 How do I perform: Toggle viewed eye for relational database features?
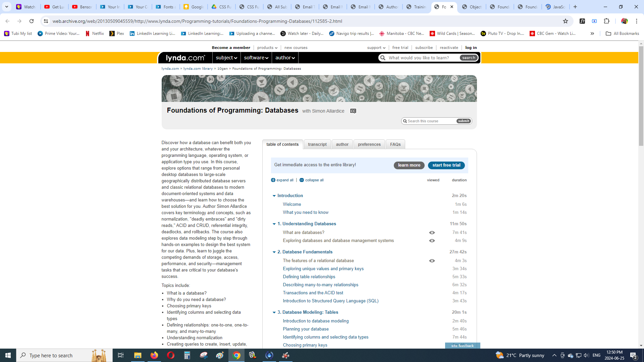(432, 261)
